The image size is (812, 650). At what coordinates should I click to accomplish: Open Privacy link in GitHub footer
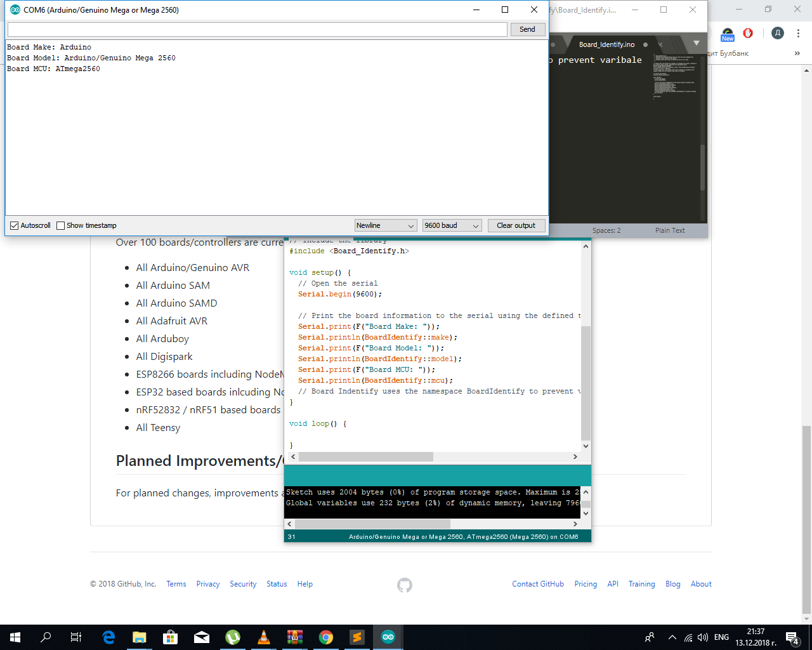click(208, 584)
